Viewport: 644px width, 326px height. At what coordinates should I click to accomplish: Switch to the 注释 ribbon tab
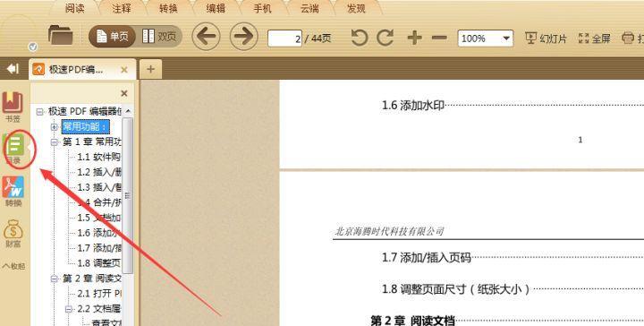pyautogui.click(x=122, y=8)
